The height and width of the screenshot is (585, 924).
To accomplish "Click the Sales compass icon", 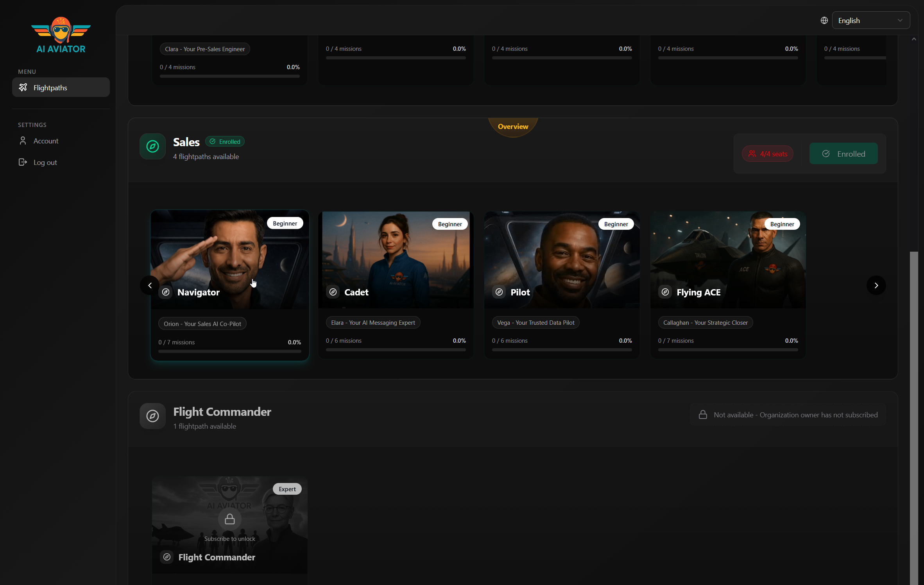I will tap(152, 147).
